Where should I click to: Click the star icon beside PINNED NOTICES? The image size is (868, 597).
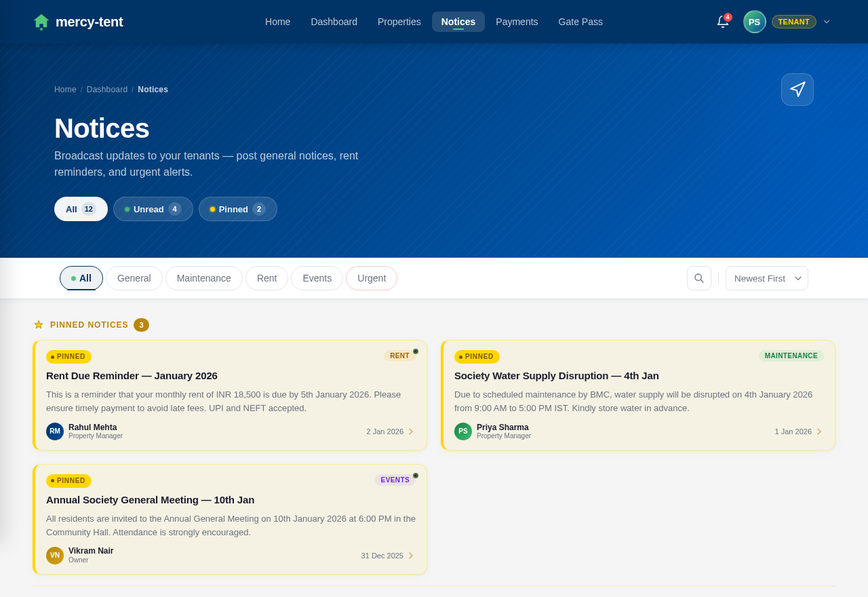tap(39, 324)
